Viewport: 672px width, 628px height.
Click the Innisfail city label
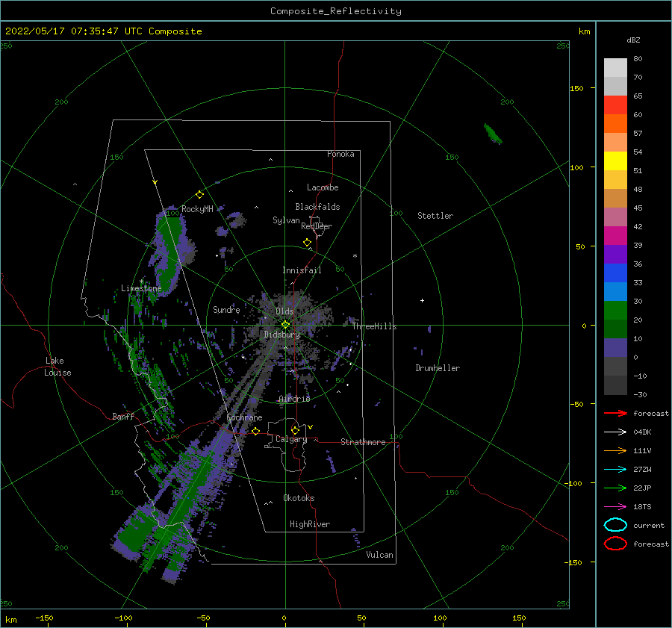302,270
